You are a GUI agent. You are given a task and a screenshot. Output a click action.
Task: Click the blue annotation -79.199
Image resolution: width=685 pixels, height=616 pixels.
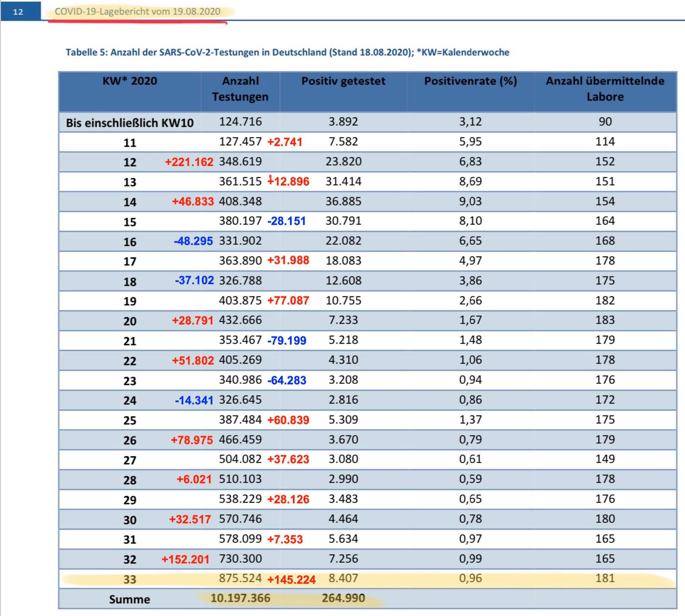click(287, 341)
